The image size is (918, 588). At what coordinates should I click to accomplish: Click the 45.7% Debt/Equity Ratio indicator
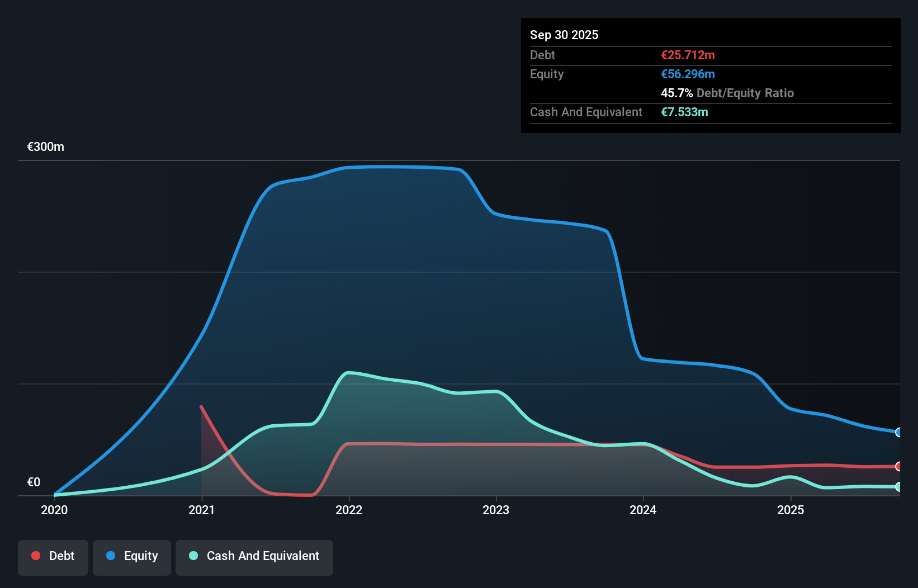click(x=727, y=93)
